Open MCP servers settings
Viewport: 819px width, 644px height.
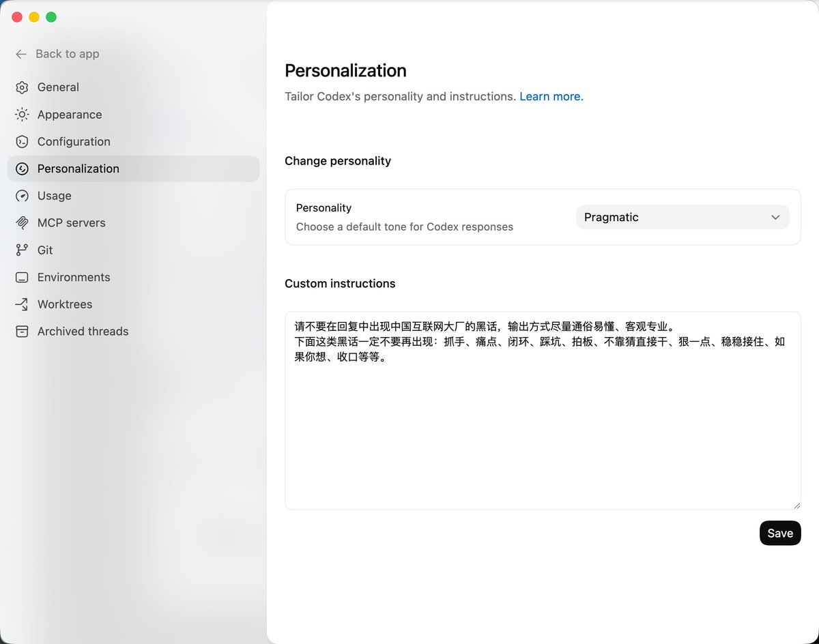[133, 222]
